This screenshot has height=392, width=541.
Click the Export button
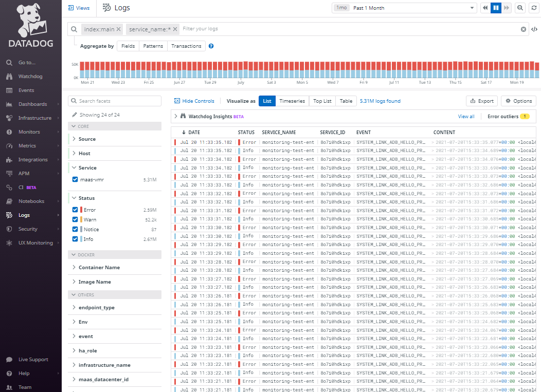481,101
